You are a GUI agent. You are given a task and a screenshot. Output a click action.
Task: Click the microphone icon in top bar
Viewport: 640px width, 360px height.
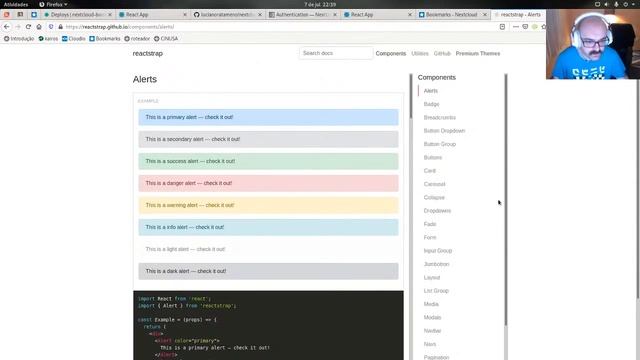coord(616,4)
